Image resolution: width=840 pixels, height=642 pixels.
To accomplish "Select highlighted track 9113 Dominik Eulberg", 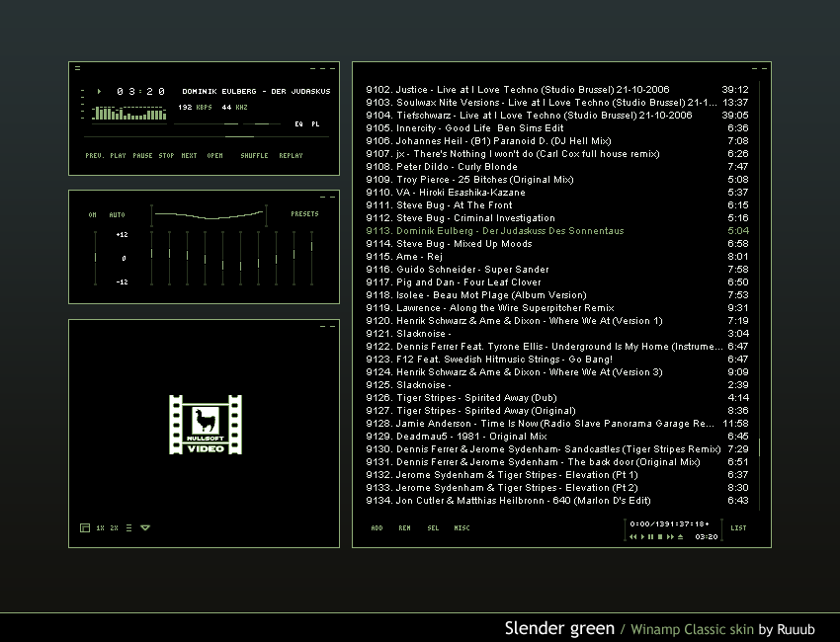I will [x=557, y=231].
